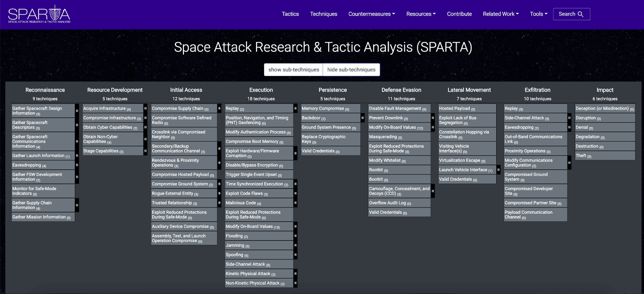
Task: Expand Gather Supply Chain Information handle
Action: (77, 205)
